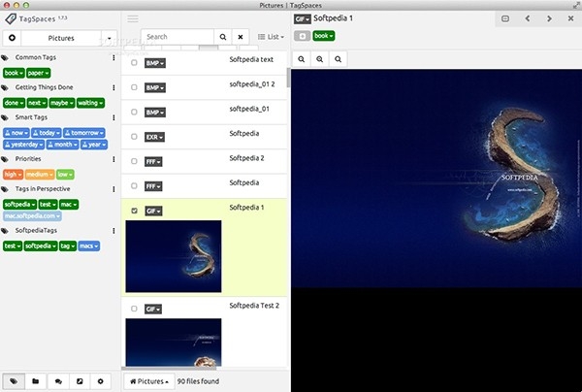Check the box for Softpedia 2
The image size is (582, 392).
point(134,161)
